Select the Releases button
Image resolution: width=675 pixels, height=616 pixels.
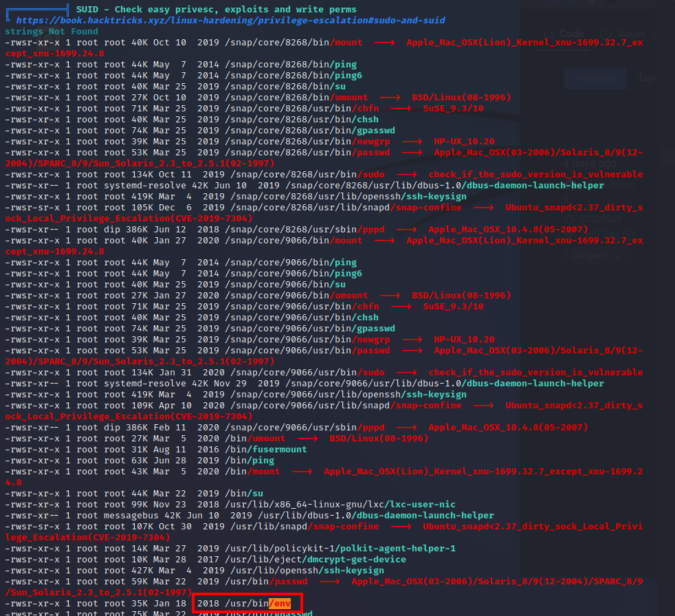pyautogui.click(x=595, y=78)
